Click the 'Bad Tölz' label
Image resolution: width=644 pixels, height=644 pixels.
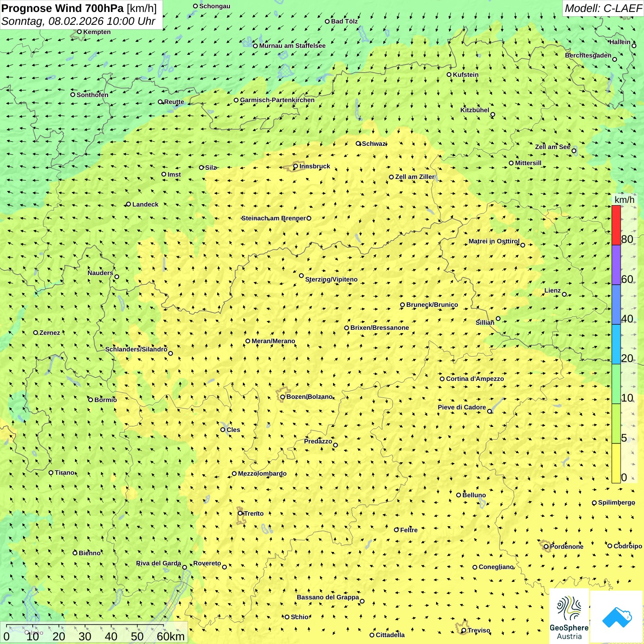pyautogui.click(x=344, y=21)
